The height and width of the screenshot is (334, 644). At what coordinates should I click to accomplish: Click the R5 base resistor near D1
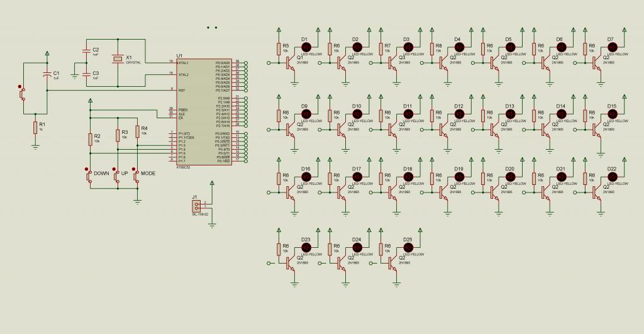[279, 49]
